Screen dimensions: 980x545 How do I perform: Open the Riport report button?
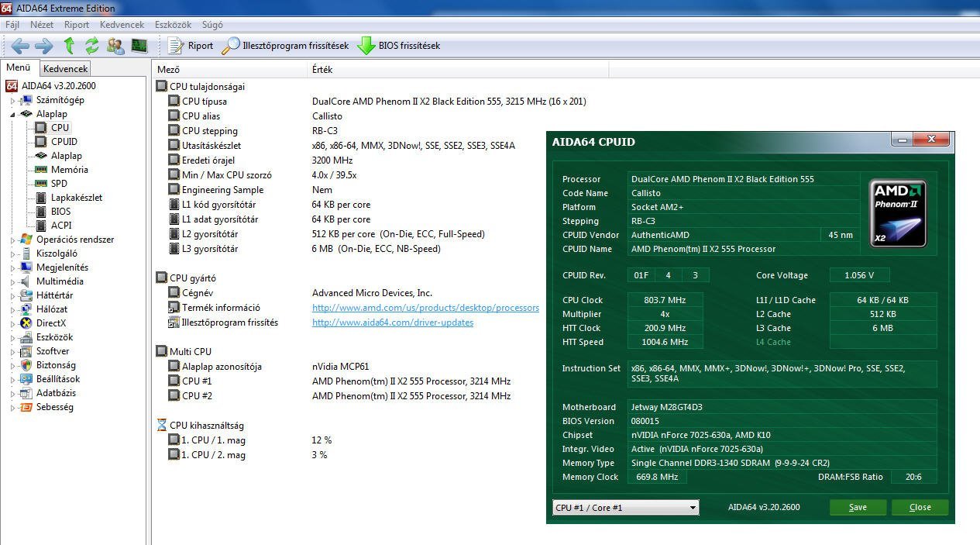point(191,46)
